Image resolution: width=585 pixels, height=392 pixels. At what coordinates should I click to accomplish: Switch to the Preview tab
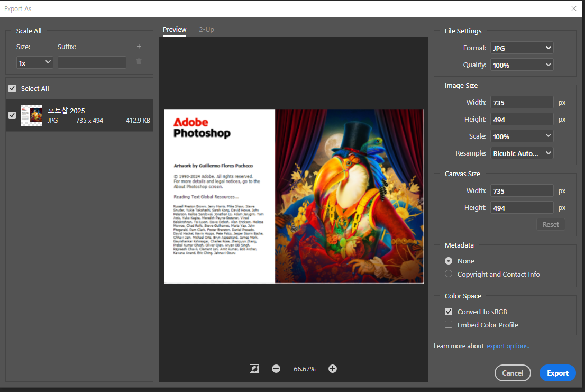175,30
